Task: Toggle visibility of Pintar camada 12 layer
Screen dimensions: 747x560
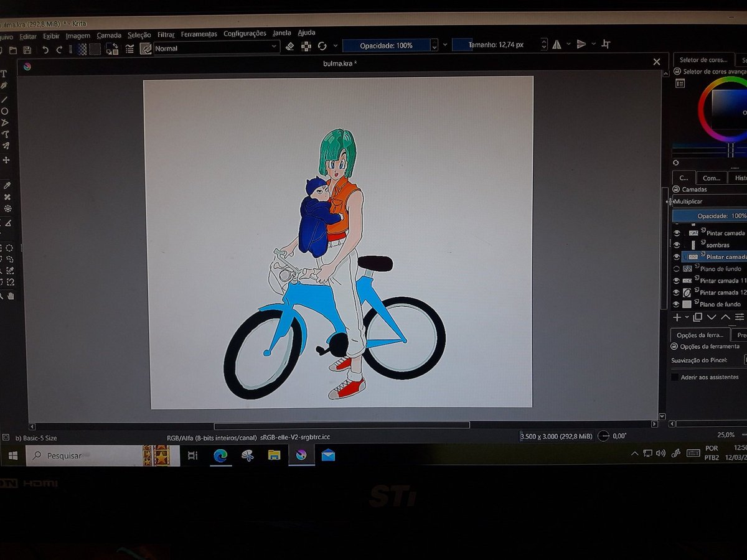Action: coord(677,292)
